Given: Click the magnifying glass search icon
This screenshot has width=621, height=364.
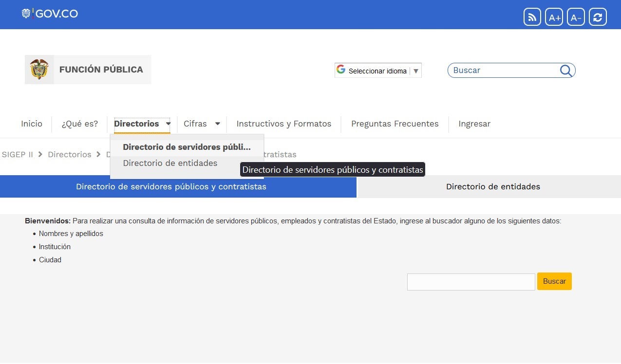Looking at the screenshot, I should 565,71.
